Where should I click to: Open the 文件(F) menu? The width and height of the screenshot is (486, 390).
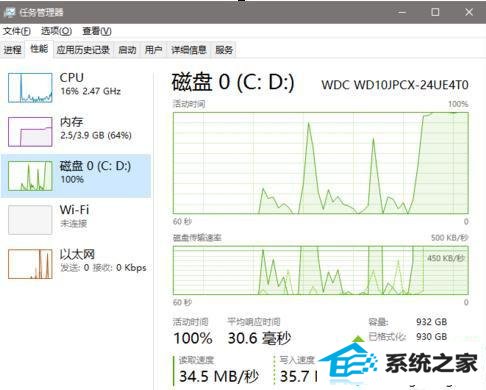(x=17, y=31)
